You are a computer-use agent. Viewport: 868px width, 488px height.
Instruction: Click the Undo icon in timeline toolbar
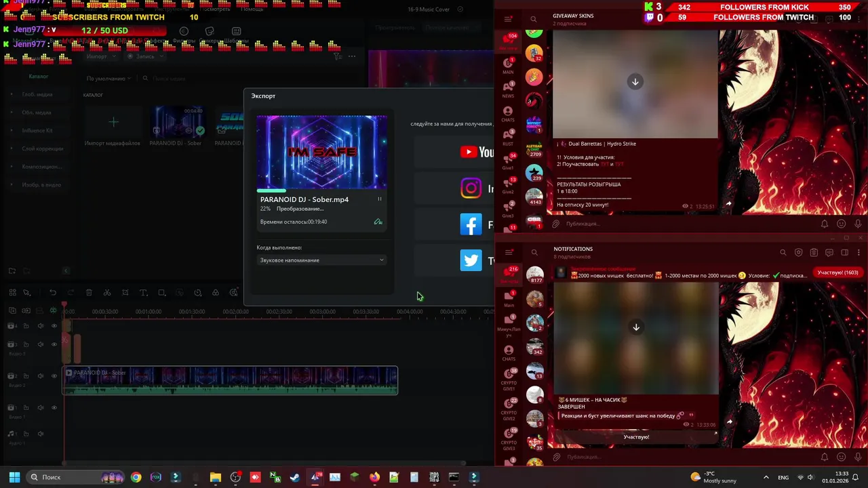tap(52, 293)
